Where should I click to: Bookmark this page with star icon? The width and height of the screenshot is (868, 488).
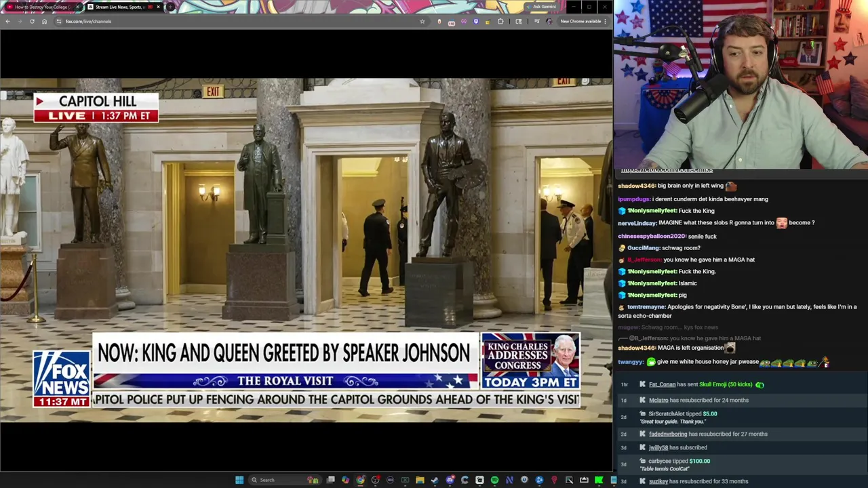coord(422,21)
